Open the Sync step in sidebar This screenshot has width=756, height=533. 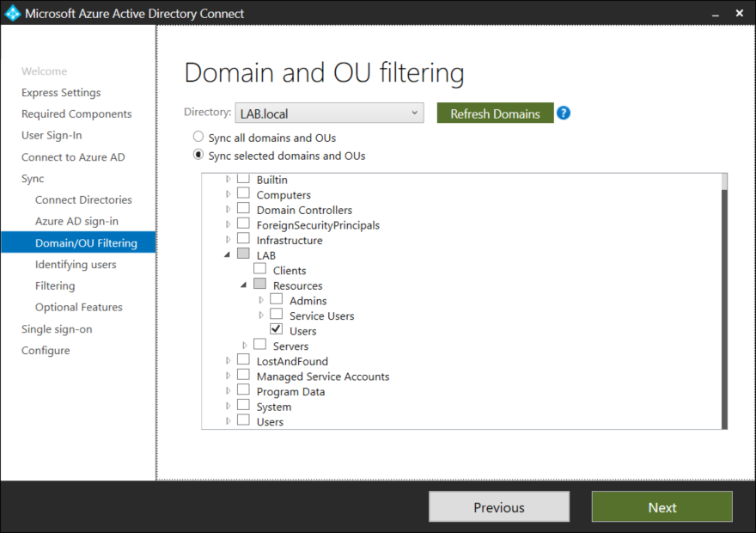[33, 179]
